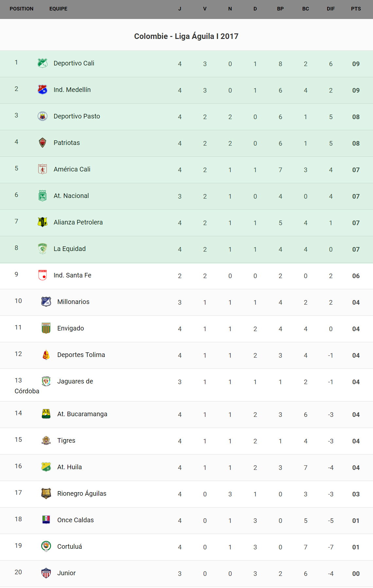Select the Deportes Tolima team name
The width and height of the screenshot is (373, 588).
click(x=81, y=355)
